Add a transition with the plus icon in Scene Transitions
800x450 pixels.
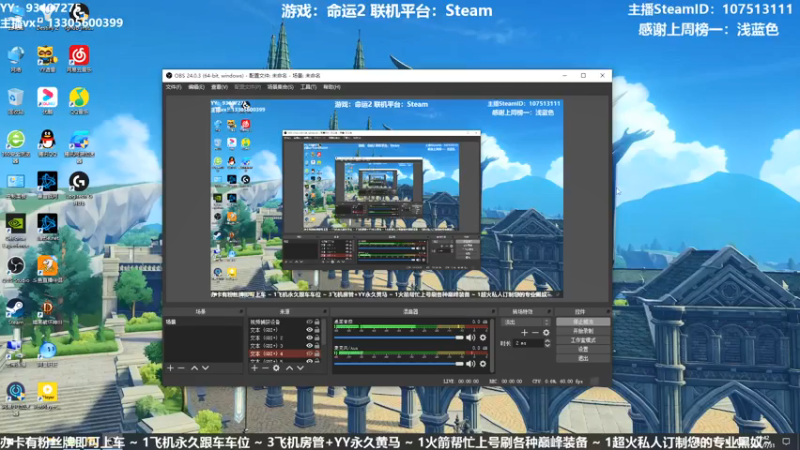point(524,333)
